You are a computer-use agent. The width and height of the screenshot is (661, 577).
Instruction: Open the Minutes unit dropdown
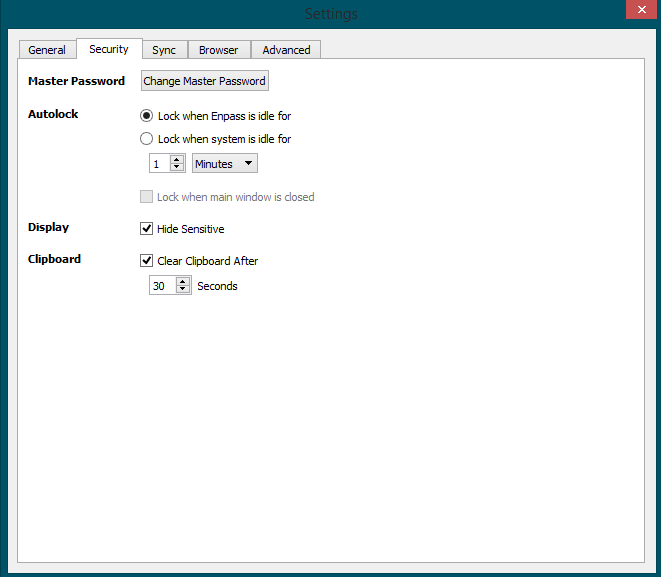point(225,163)
